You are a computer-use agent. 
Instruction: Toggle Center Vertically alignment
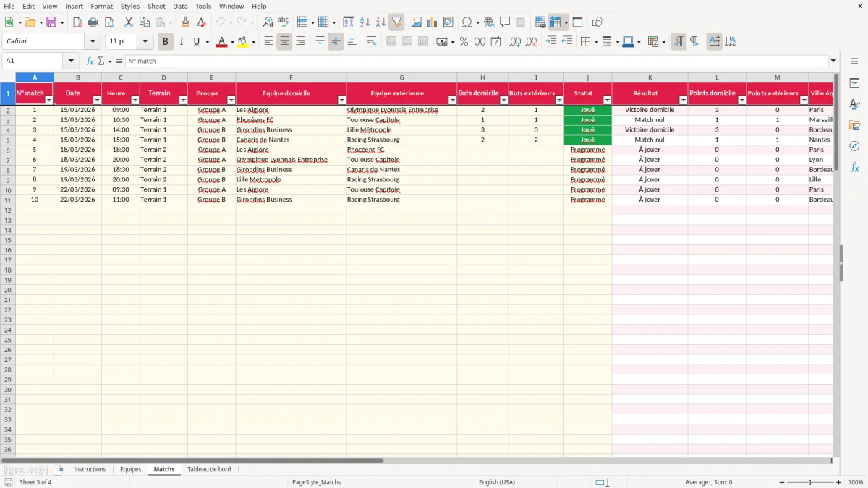pyautogui.click(x=336, y=42)
